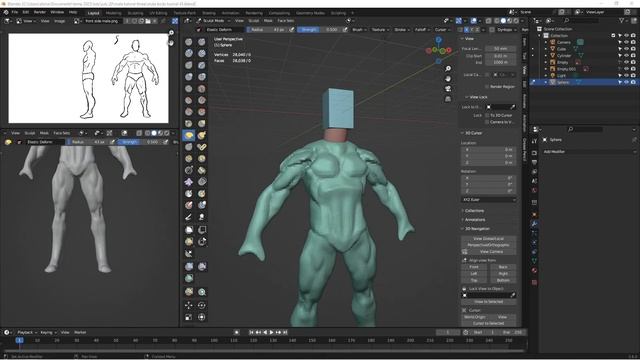Open the Render menu

click(x=40, y=12)
